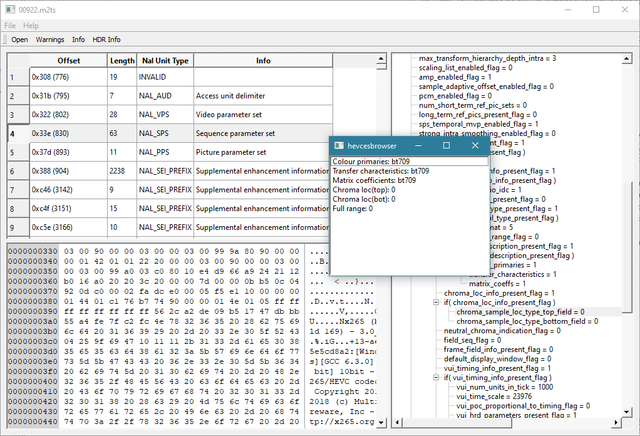
Task: Click offset cell 0xc5e (3166)
Action: 68,227
